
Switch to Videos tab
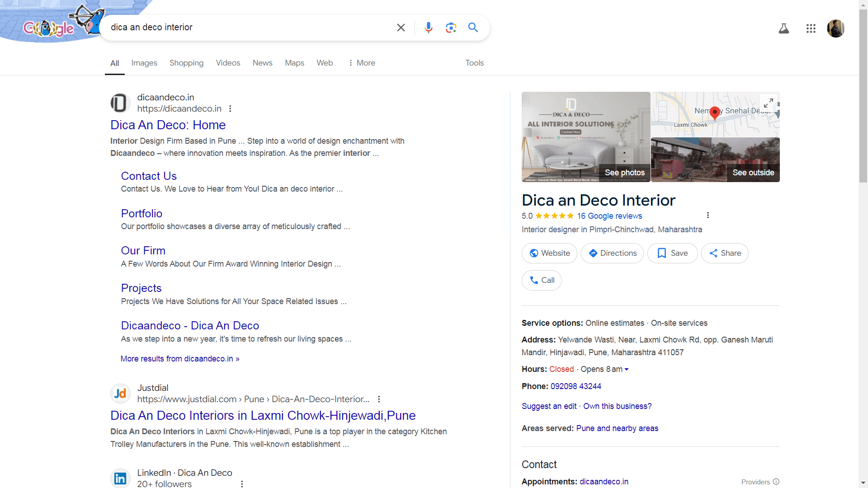tap(228, 63)
